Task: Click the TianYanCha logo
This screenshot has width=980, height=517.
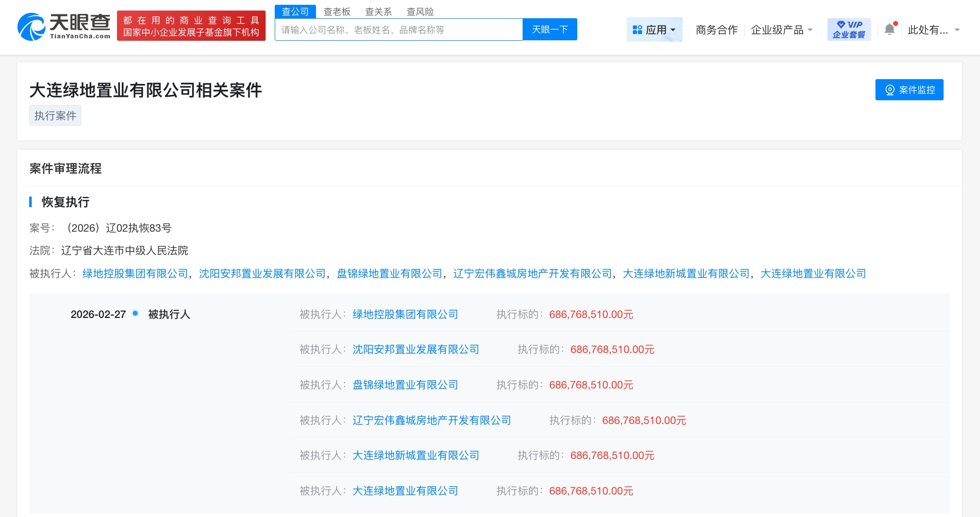Action: click(x=64, y=26)
